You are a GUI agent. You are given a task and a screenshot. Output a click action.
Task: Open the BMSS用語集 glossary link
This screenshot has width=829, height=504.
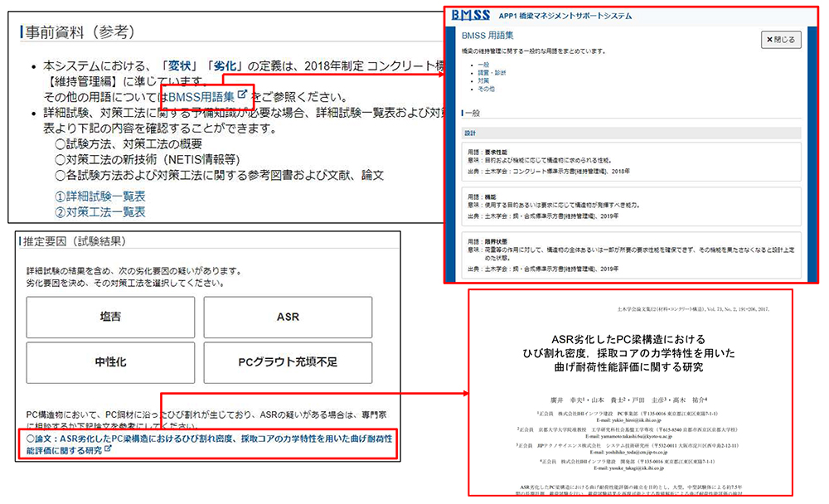point(201,96)
